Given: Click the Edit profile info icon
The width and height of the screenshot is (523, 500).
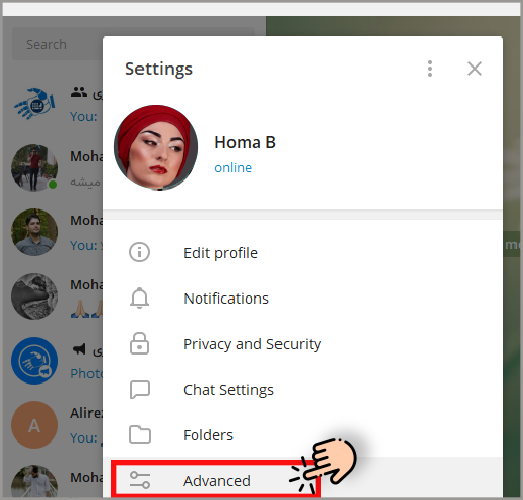Looking at the screenshot, I should 139,252.
